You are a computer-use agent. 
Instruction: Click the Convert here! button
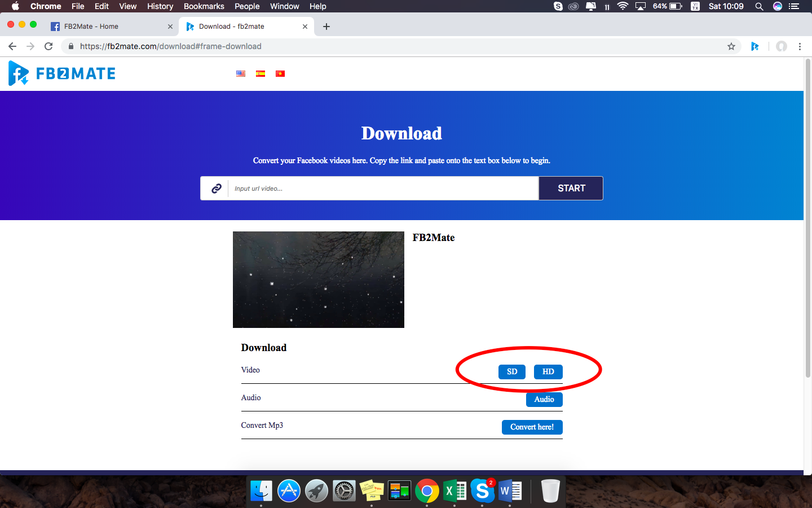tap(532, 427)
